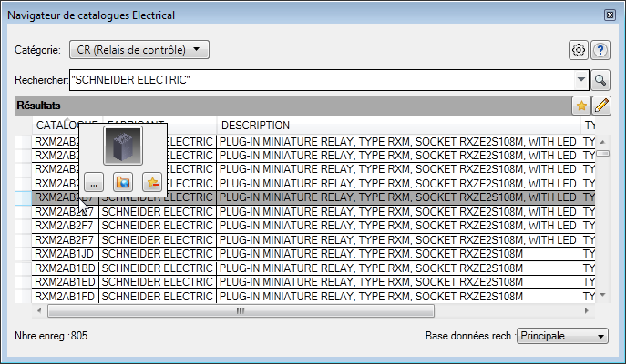
Task: Expand the Rechercher search history dropdown arrow
Action: click(581, 80)
